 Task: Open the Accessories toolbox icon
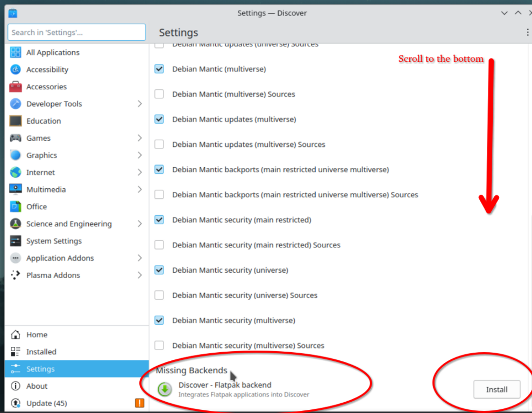point(16,87)
